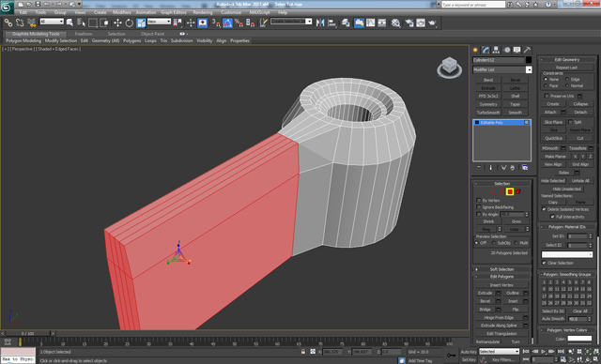
Task: Click the Bridge button in Edit Polygons
Action: click(x=485, y=310)
